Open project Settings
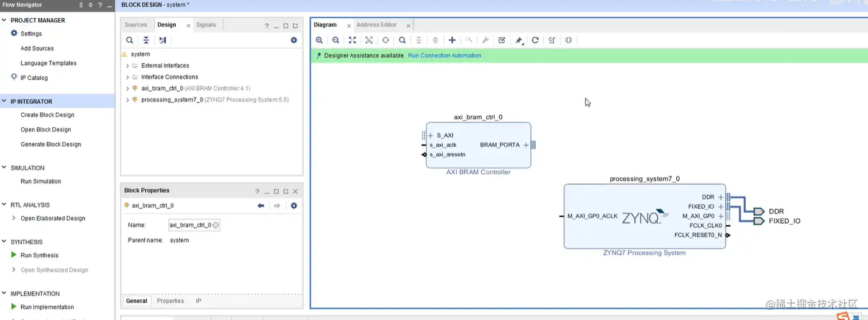This screenshot has width=868, height=320. coord(31,34)
